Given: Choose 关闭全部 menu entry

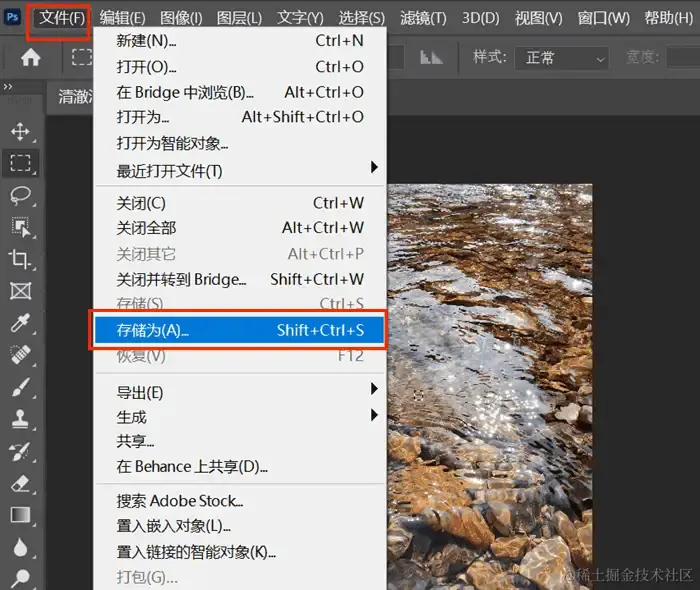Looking at the screenshot, I should point(240,228).
